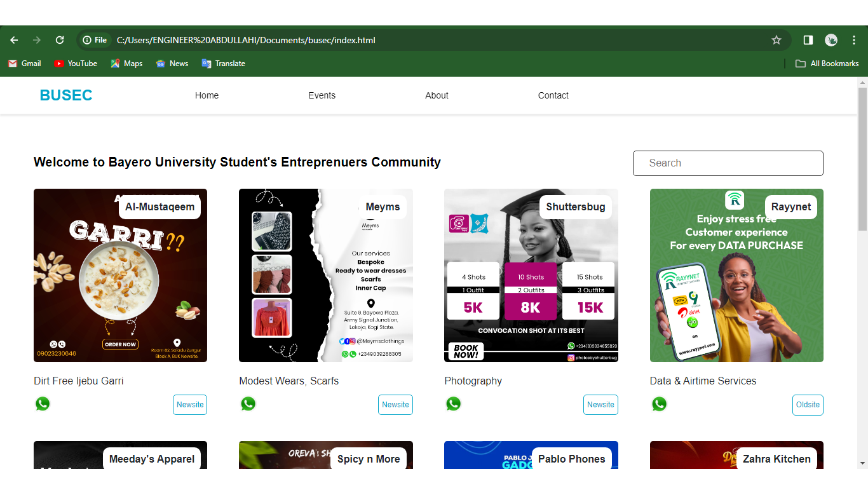Open the Maps bookmark
The width and height of the screenshot is (868, 488).
[126, 64]
